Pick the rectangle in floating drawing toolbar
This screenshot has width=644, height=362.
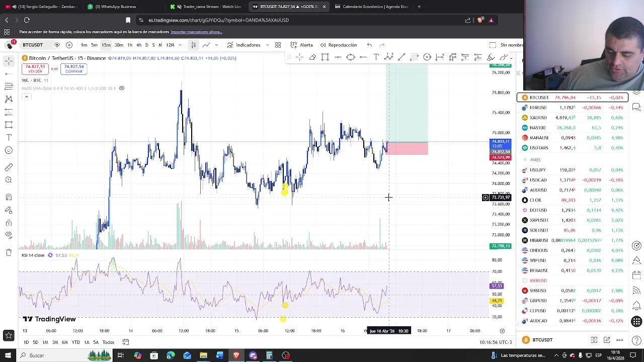click(x=325, y=57)
